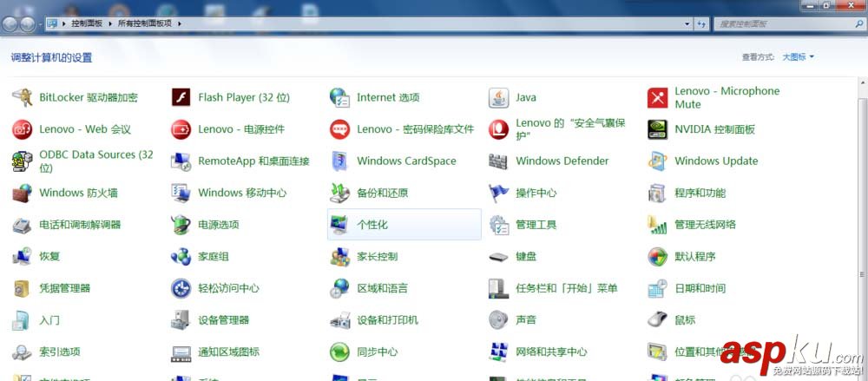Open 家庭组 icon
This screenshot has width=868, height=381.
181,256
